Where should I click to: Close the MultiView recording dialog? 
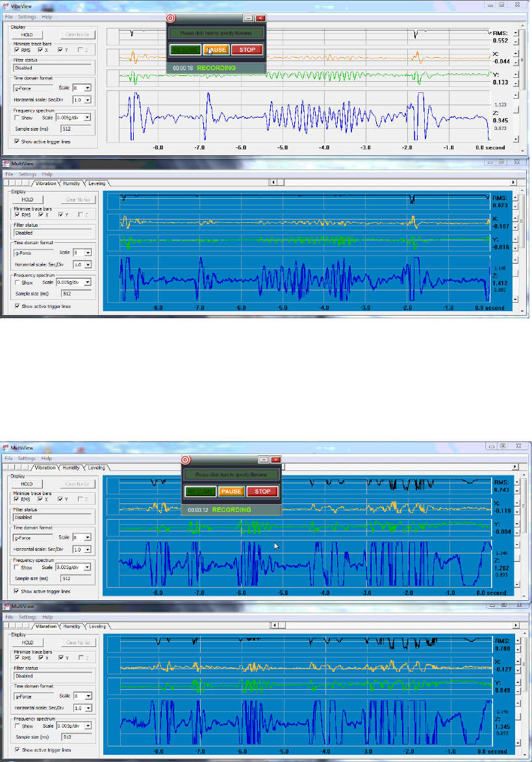(x=276, y=460)
